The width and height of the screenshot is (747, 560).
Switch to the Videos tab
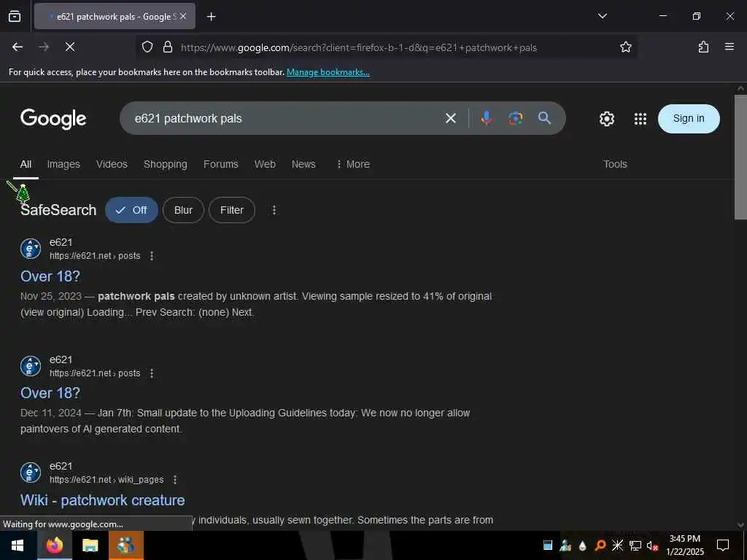click(112, 164)
